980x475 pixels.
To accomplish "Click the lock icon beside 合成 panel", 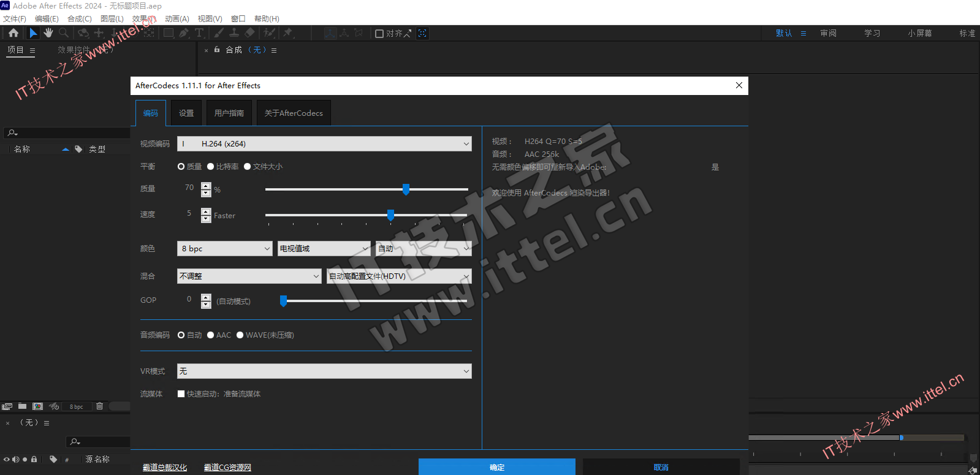I will pos(217,50).
